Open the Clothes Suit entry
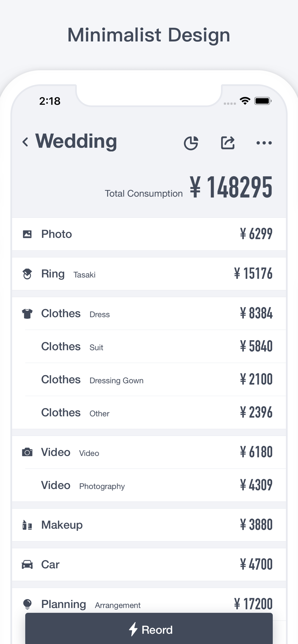The width and height of the screenshot is (298, 644). [x=149, y=346]
